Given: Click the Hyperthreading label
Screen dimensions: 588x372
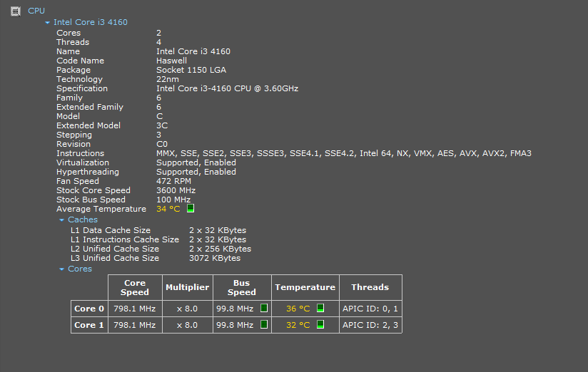Looking at the screenshot, I should click(x=88, y=172).
